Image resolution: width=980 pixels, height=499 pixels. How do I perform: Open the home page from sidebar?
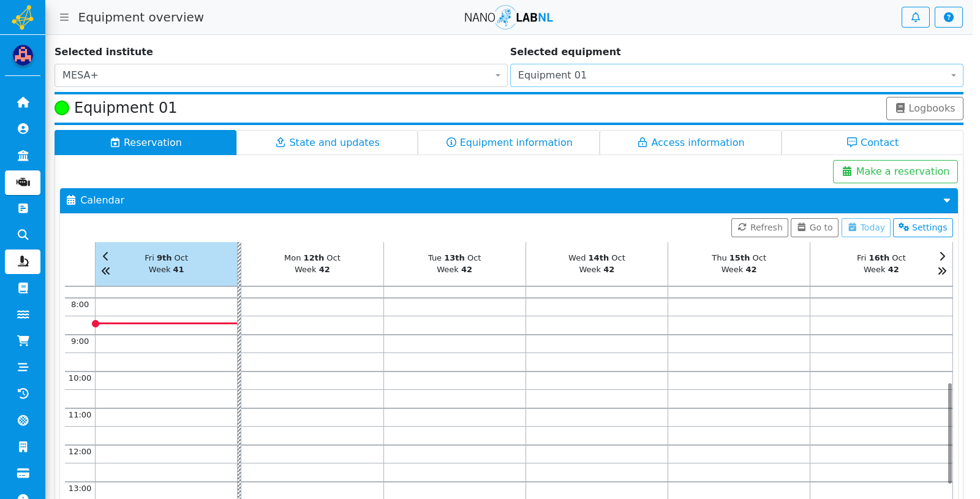coord(23,102)
